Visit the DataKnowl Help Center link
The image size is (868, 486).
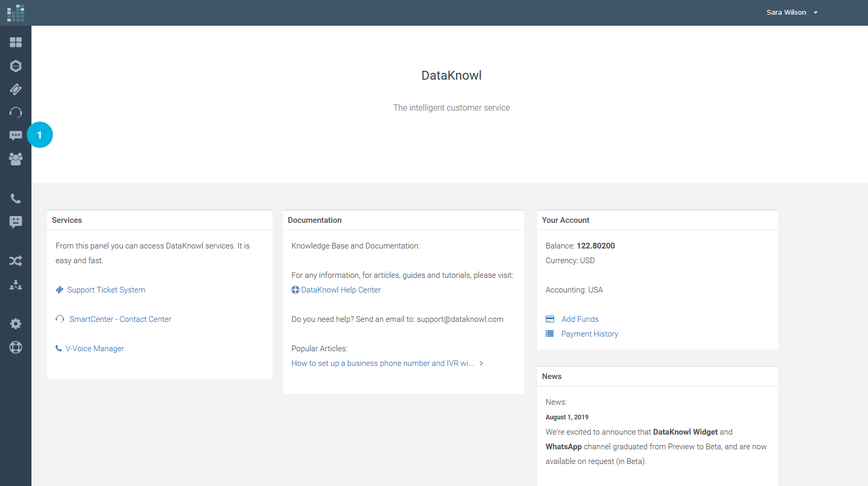pos(341,290)
